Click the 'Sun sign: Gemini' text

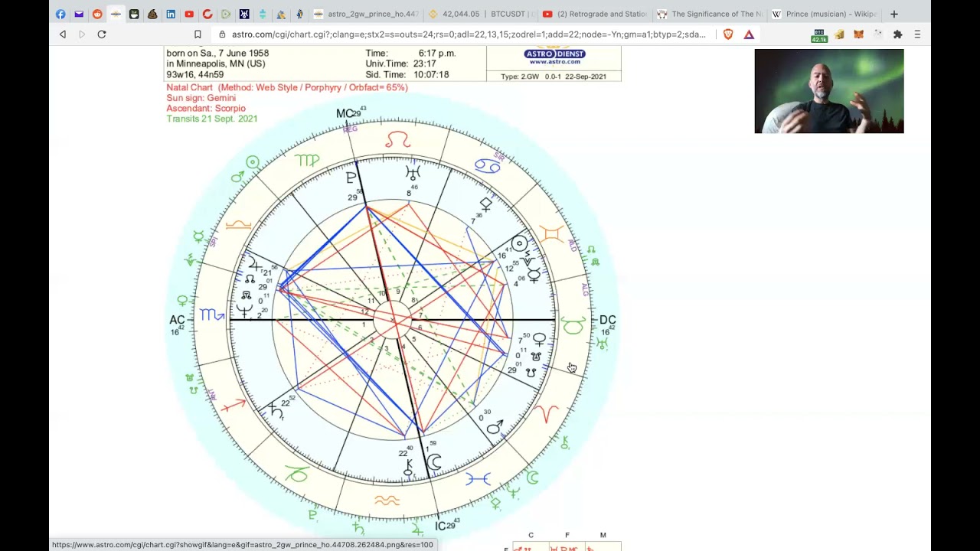tap(201, 98)
